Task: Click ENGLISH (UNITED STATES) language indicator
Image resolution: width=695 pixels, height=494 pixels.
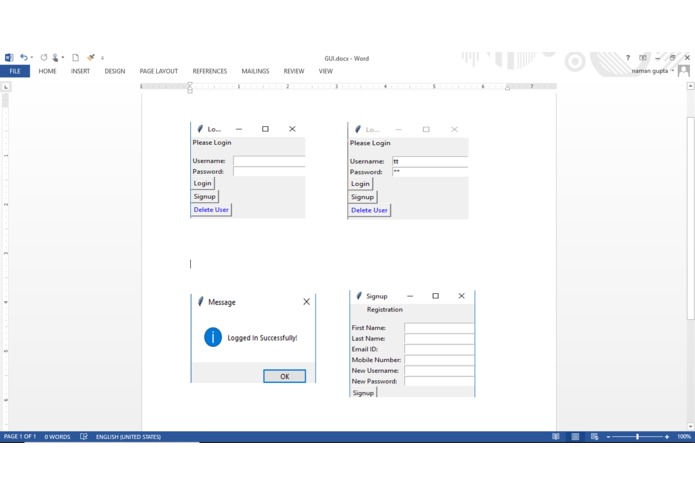Action: pos(128,437)
